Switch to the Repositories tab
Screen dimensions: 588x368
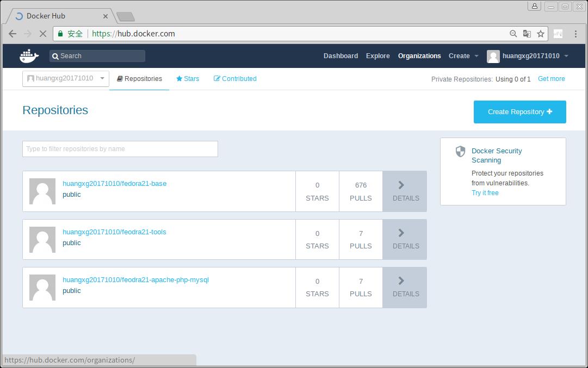(139, 79)
